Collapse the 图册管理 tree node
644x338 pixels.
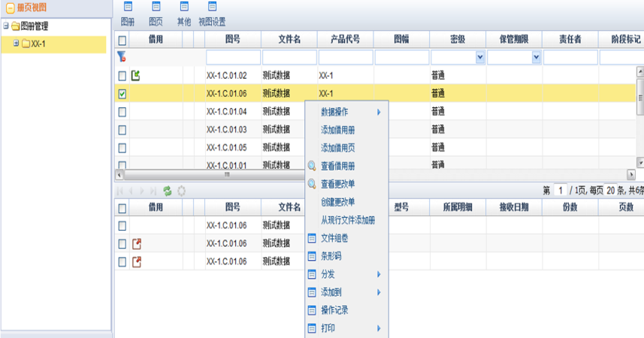click(5, 26)
